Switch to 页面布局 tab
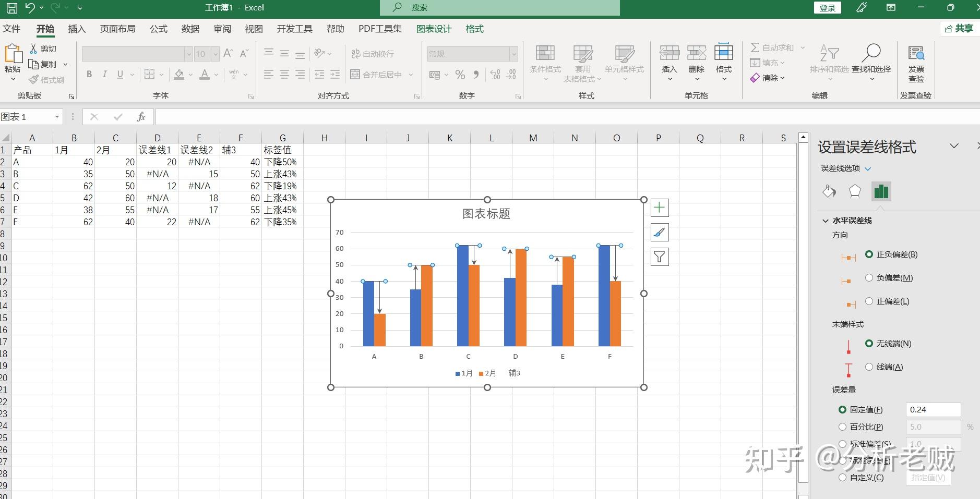Viewport: 980px width, 499px height. pos(117,29)
